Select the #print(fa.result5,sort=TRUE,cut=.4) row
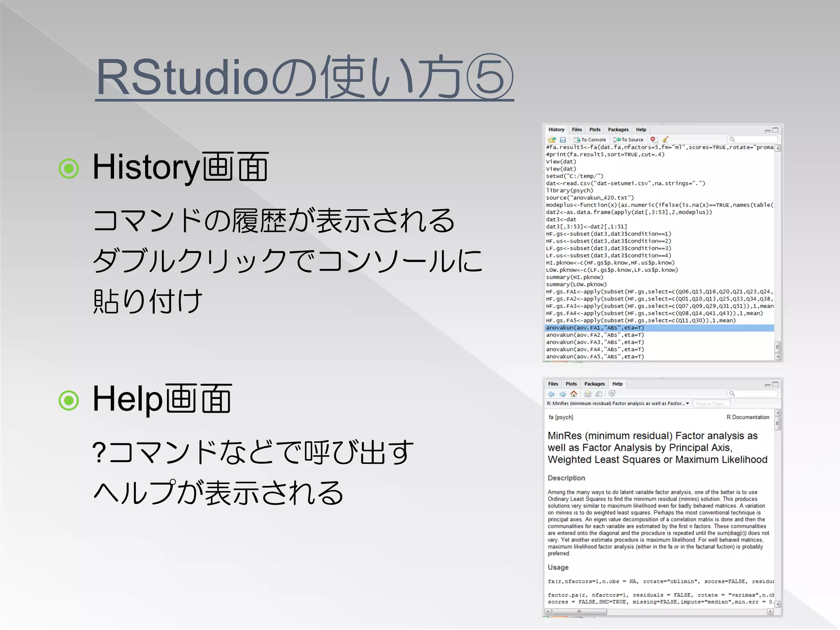The image size is (840, 630). point(660,155)
